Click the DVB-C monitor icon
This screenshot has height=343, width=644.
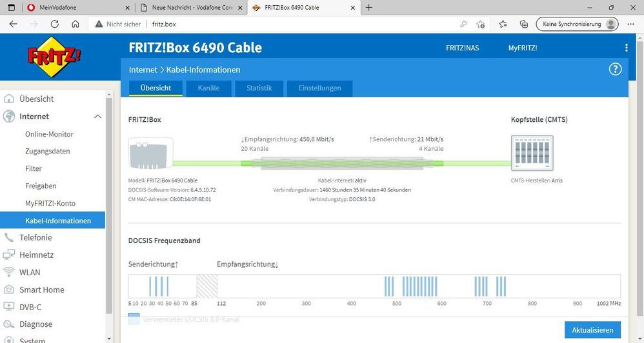(x=8, y=307)
